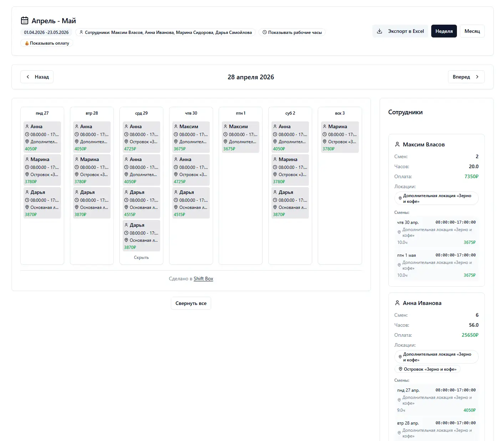Click the person icon next to Максим Власов

click(x=397, y=144)
